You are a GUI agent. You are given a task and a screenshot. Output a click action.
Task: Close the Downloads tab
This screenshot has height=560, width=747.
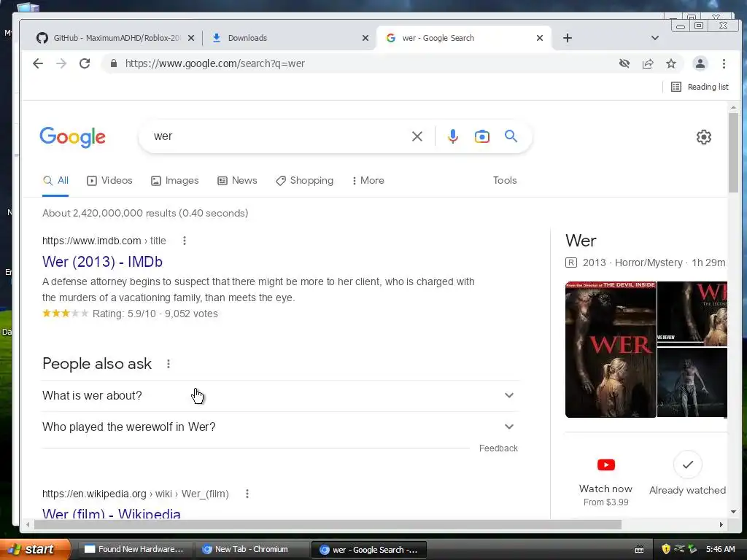(365, 38)
